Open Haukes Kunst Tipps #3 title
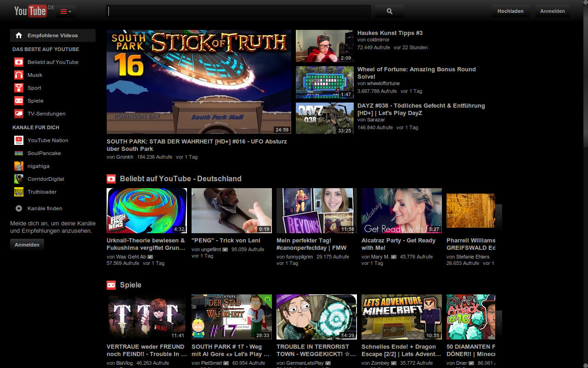The width and height of the screenshot is (588, 368). [x=390, y=33]
